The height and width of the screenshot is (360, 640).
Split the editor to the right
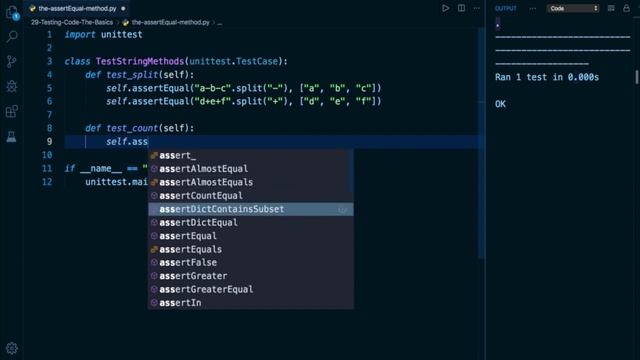461,8
